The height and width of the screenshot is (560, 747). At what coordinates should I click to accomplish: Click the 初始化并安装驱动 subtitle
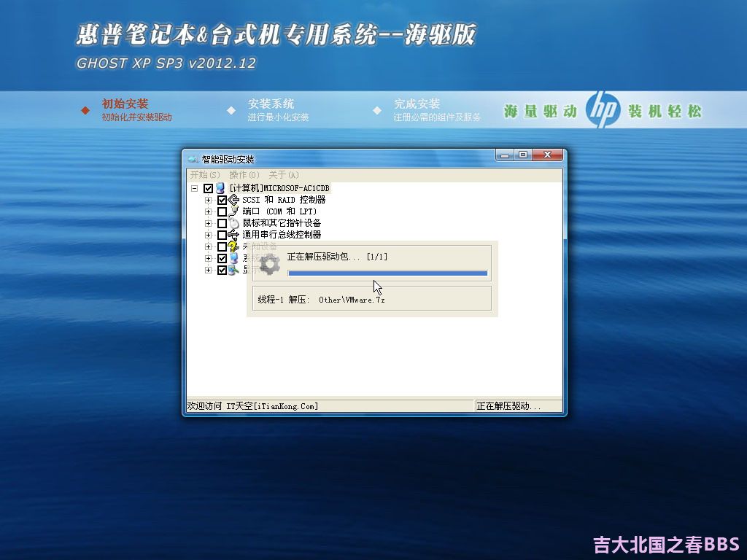[136, 117]
